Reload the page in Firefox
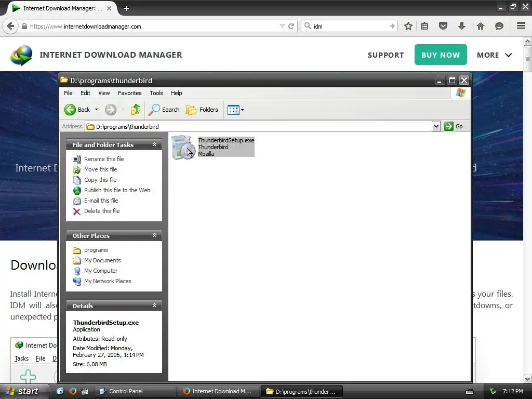This screenshot has height=399, width=532. [x=291, y=26]
